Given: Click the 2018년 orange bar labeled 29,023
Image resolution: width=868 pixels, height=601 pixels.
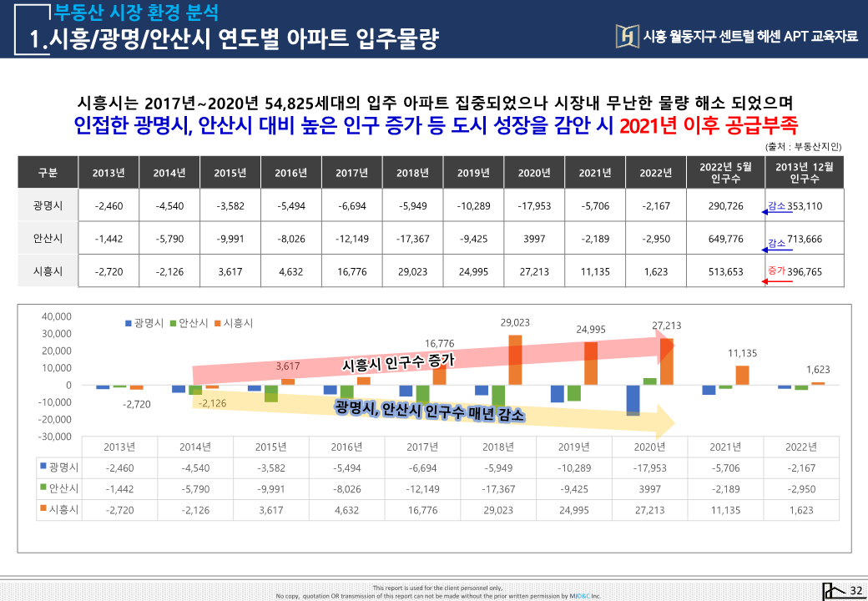Looking at the screenshot, I should coord(515,359).
